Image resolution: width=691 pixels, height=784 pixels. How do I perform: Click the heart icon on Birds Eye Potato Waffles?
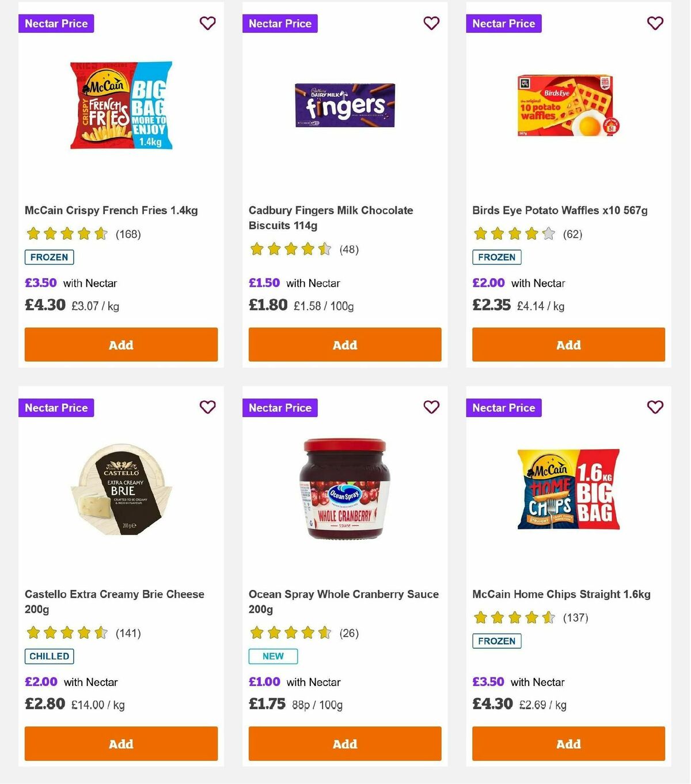[655, 23]
